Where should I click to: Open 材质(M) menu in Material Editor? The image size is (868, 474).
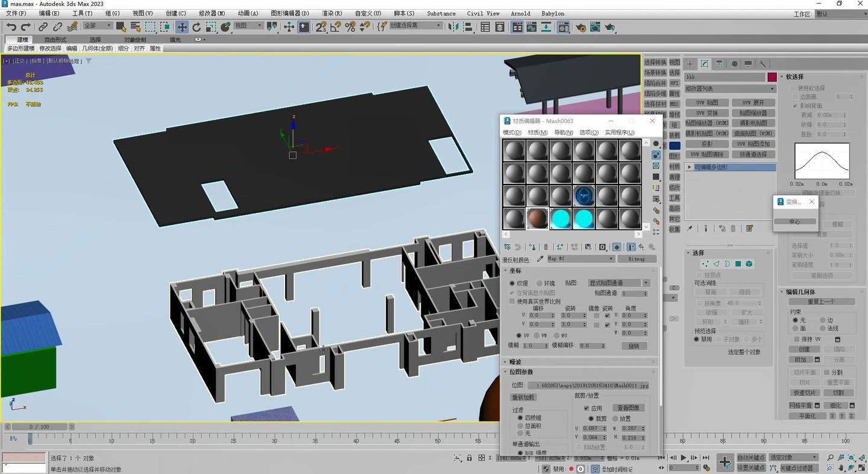coord(538,133)
